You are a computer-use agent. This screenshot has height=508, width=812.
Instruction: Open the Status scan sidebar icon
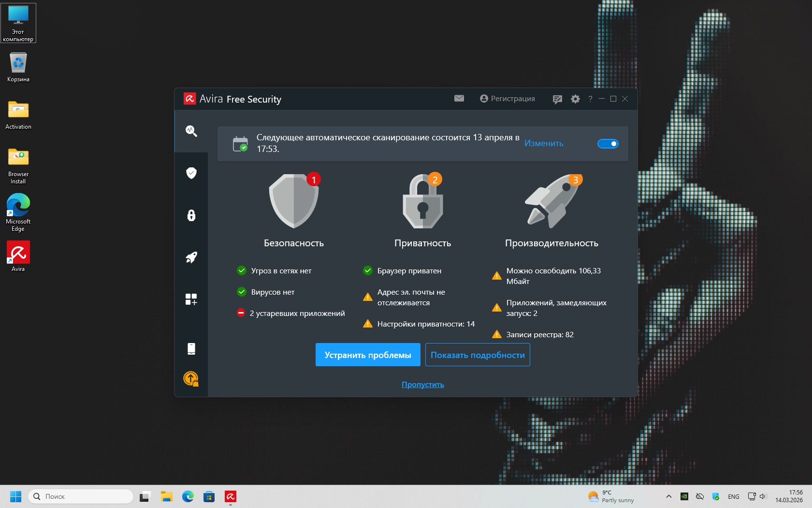coord(191,131)
